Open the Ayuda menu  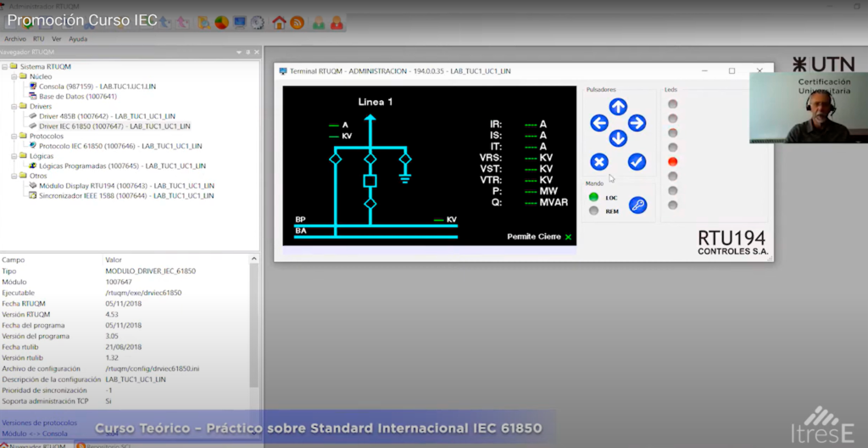coord(78,39)
